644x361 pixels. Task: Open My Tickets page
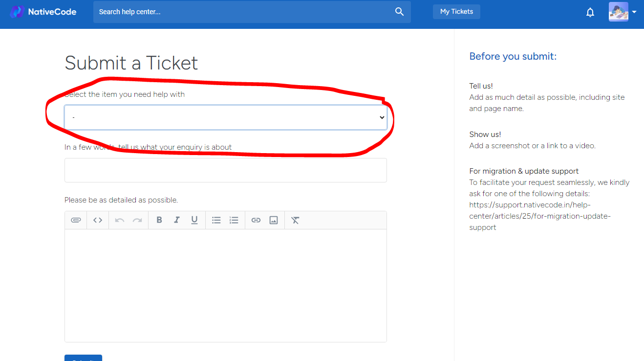point(456,12)
